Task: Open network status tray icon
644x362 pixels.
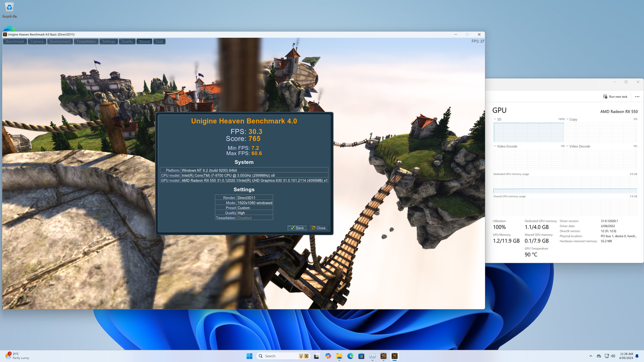Action: pyautogui.click(x=607, y=356)
